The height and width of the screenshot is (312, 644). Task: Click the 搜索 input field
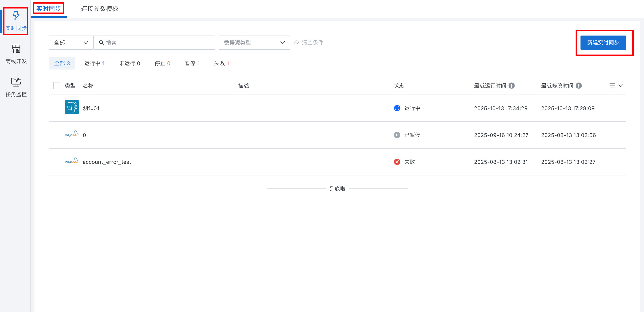tap(157, 43)
